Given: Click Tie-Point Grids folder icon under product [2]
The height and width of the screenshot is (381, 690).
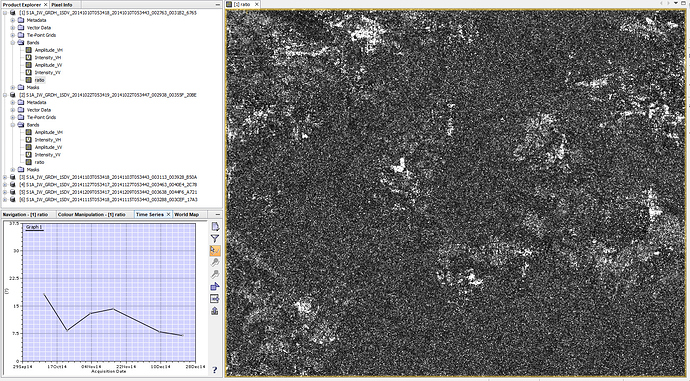Looking at the screenshot, I should tap(21, 117).
